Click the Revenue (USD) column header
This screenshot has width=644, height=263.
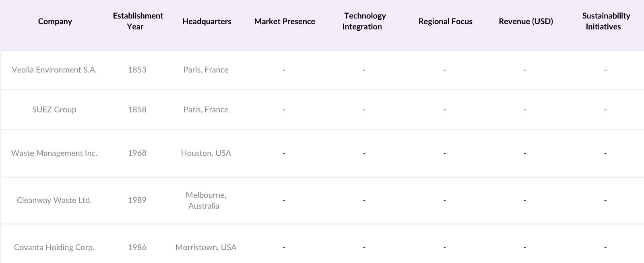(526, 21)
